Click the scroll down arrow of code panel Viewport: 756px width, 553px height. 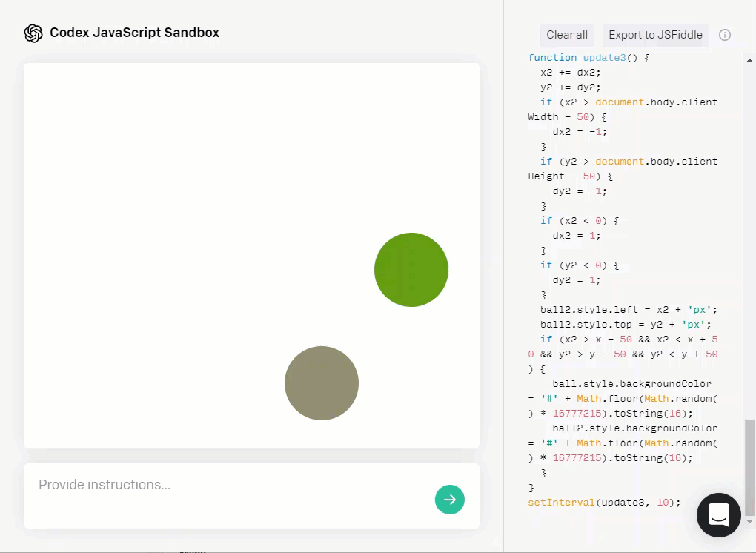point(749,522)
